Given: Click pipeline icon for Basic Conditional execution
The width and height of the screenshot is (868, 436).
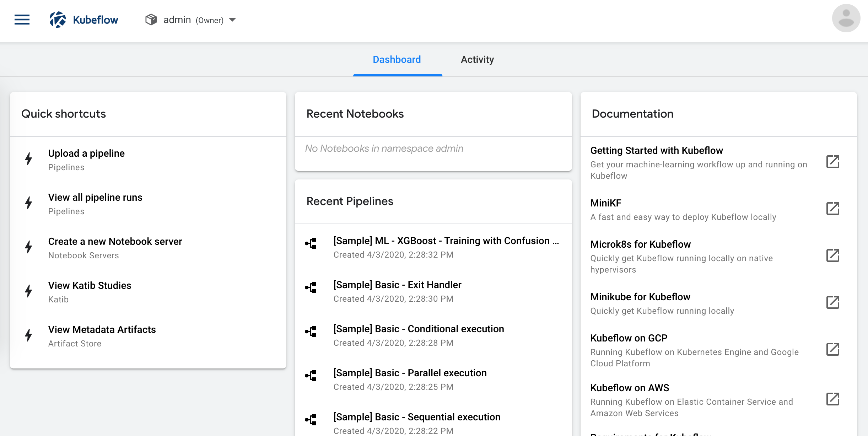Looking at the screenshot, I should 311,332.
